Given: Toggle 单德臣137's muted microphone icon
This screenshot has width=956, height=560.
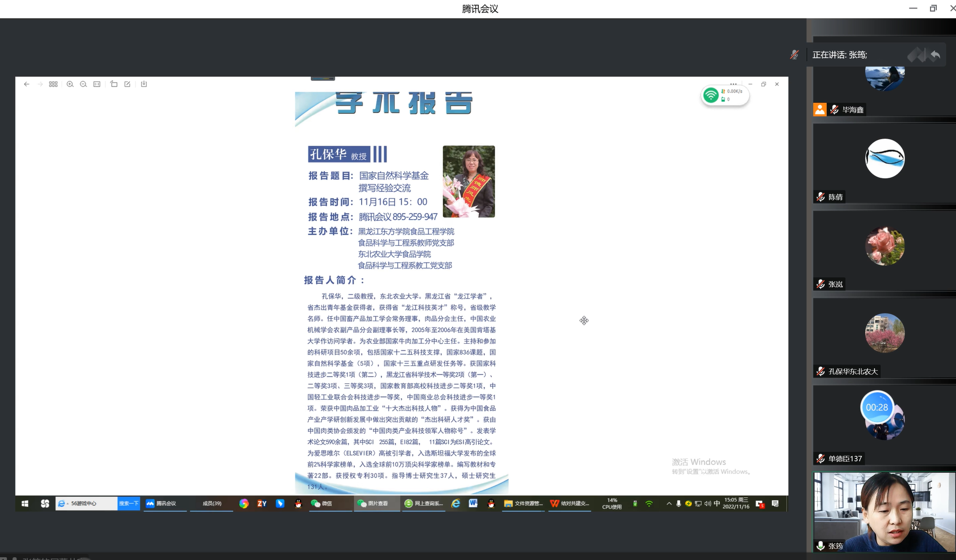Looking at the screenshot, I should pos(821,458).
